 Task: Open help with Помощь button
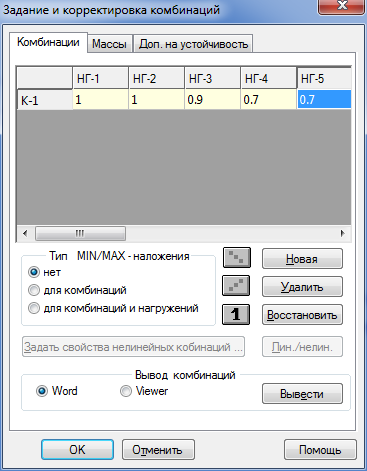(320, 450)
